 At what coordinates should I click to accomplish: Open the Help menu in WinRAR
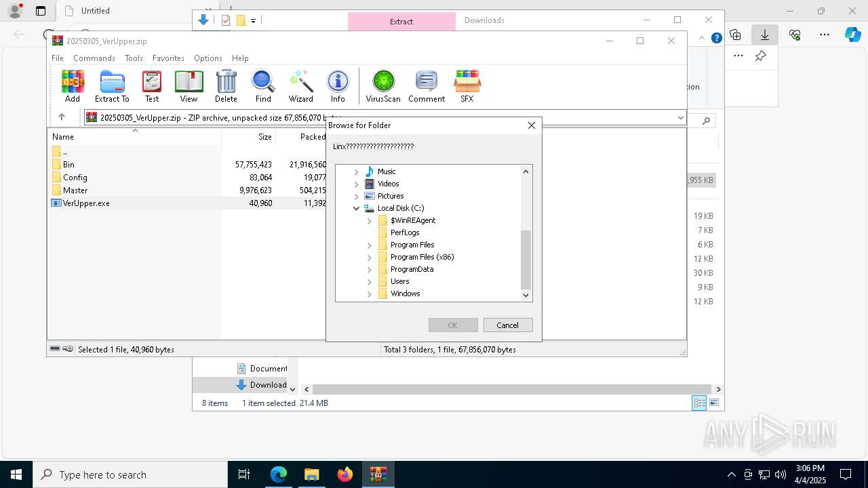[x=240, y=58]
